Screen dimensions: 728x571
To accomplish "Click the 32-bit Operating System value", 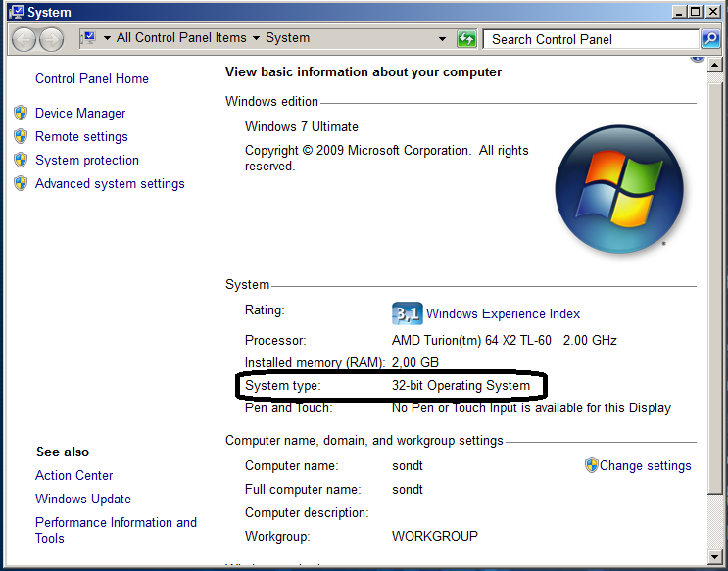I will 461,385.
